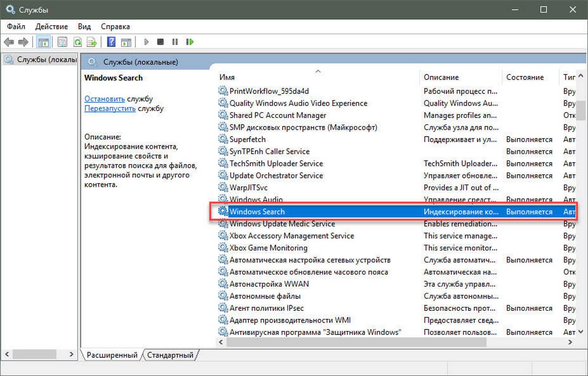588x376 pixels.
Task: Click the Restart service toolbar button
Action: (x=190, y=42)
